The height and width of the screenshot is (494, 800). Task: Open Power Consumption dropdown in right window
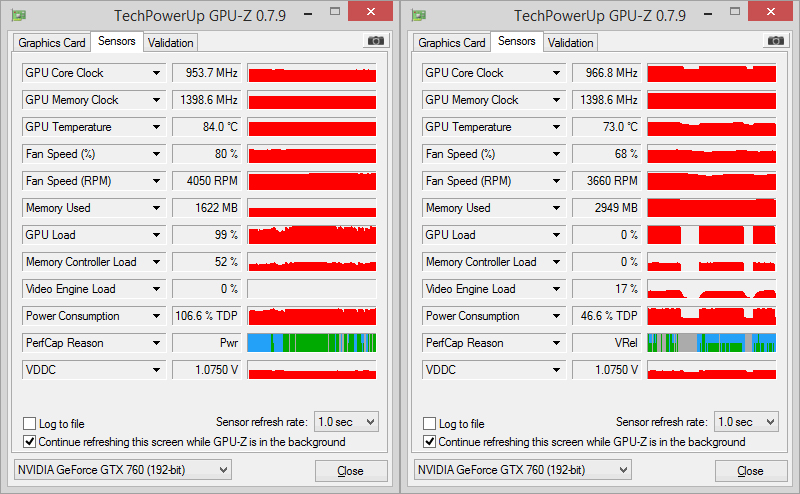(x=556, y=316)
